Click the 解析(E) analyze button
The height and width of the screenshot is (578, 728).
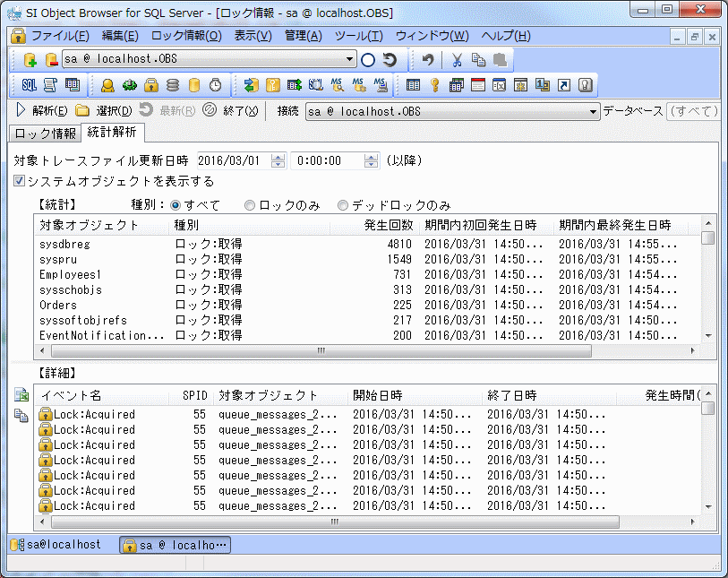tap(40, 111)
